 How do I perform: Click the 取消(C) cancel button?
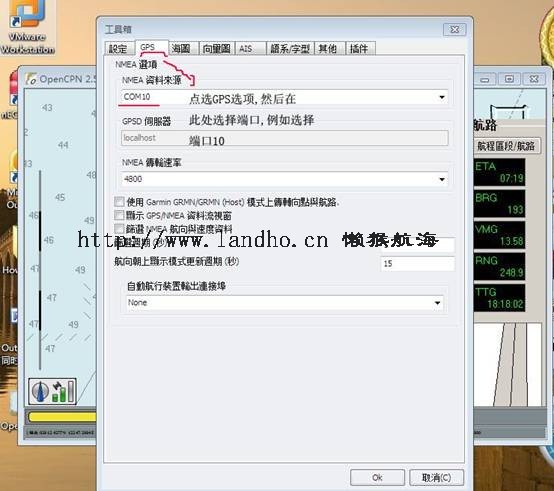pyautogui.click(x=436, y=478)
